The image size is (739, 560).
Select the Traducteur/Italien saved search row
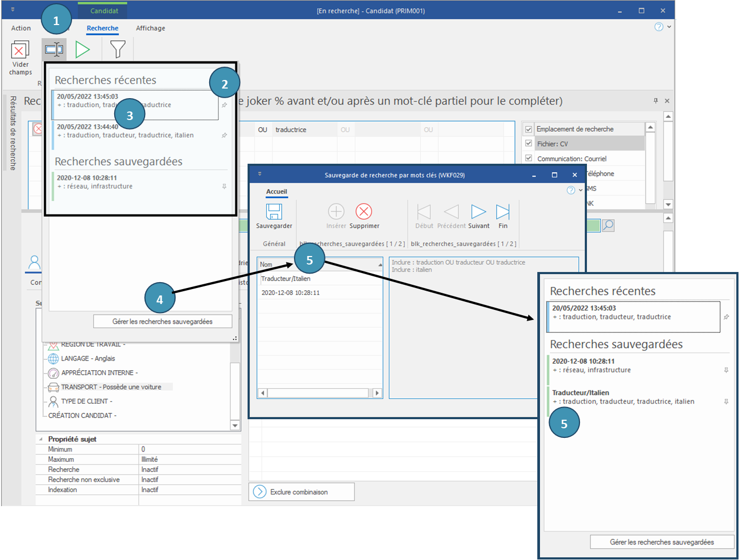tap(286, 279)
